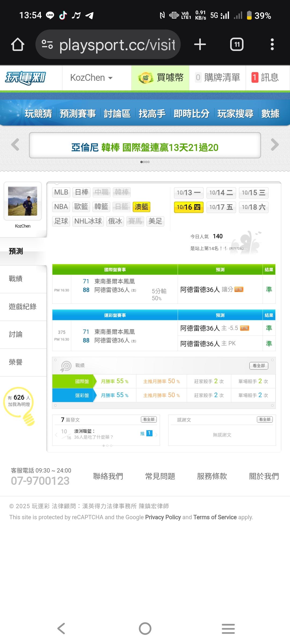Go to previous post with left chevron
This screenshot has height=644, width=290.
pyautogui.click(x=56, y=435)
